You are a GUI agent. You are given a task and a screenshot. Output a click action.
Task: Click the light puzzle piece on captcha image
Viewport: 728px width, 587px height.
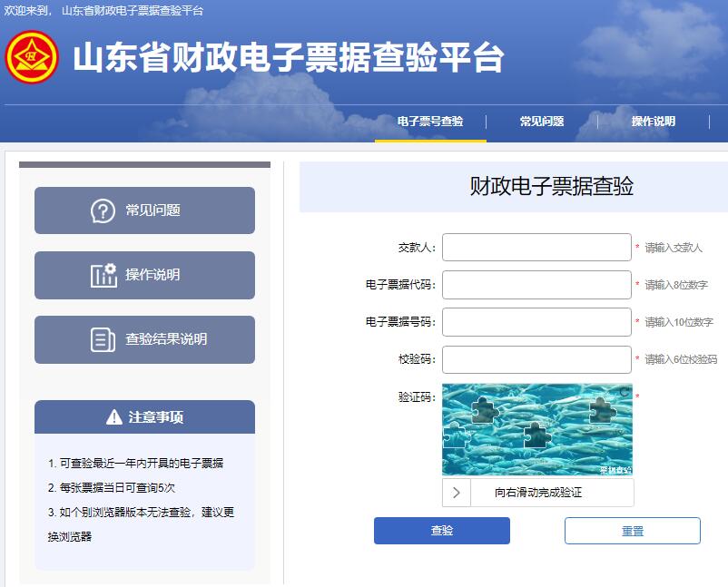pyautogui.click(x=456, y=435)
